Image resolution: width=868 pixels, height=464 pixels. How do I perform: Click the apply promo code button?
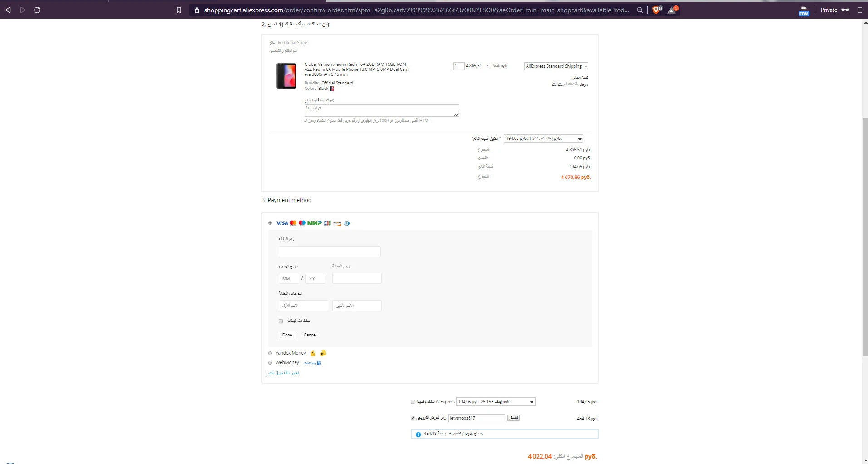point(513,418)
